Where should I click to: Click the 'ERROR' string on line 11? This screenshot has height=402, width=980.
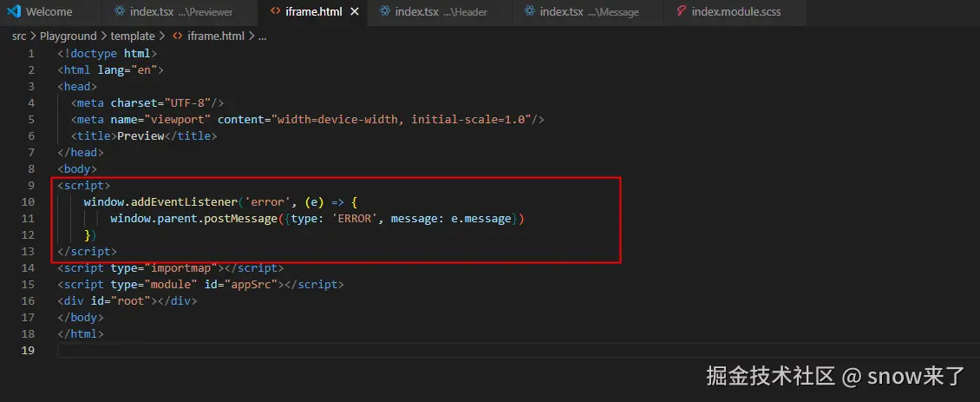pyautogui.click(x=355, y=219)
